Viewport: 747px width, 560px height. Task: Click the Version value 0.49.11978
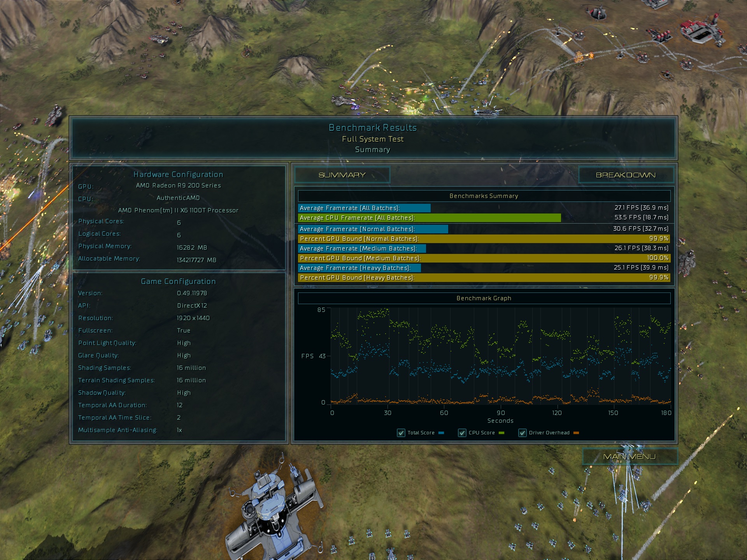pos(192,293)
